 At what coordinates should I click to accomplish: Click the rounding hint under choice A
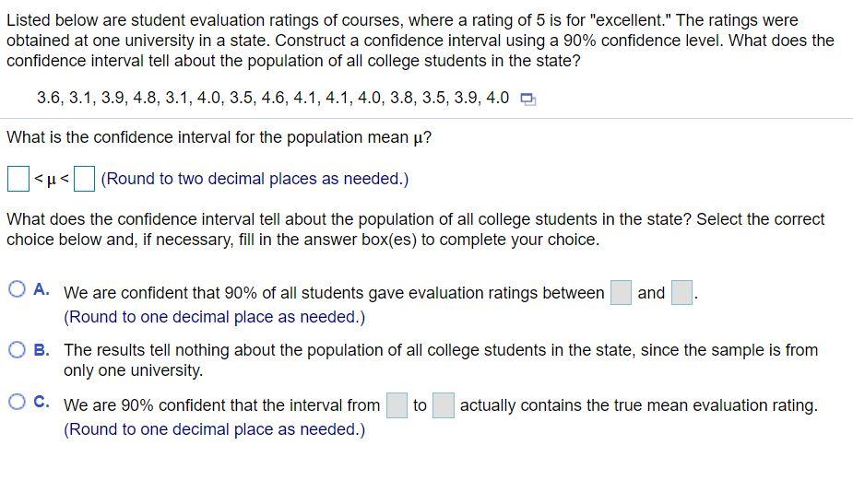pyautogui.click(x=214, y=317)
